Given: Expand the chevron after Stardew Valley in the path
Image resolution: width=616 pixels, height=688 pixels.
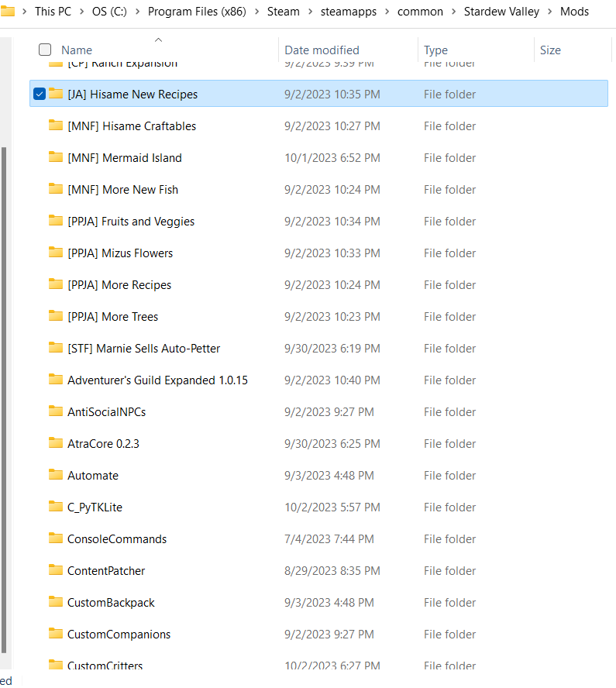Looking at the screenshot, I should tap(549, 12).
